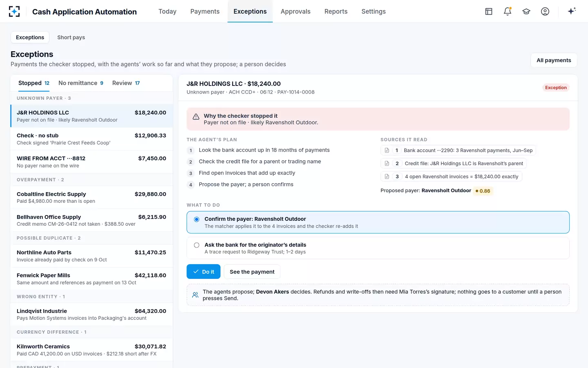Open the Payments tab
The width and height of the screenshot is (588, 368).
click(x=205, y=11)
